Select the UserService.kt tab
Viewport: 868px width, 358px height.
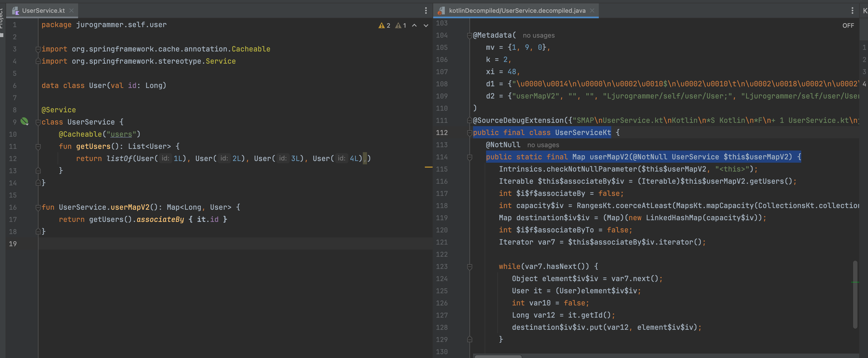point(43,11)
